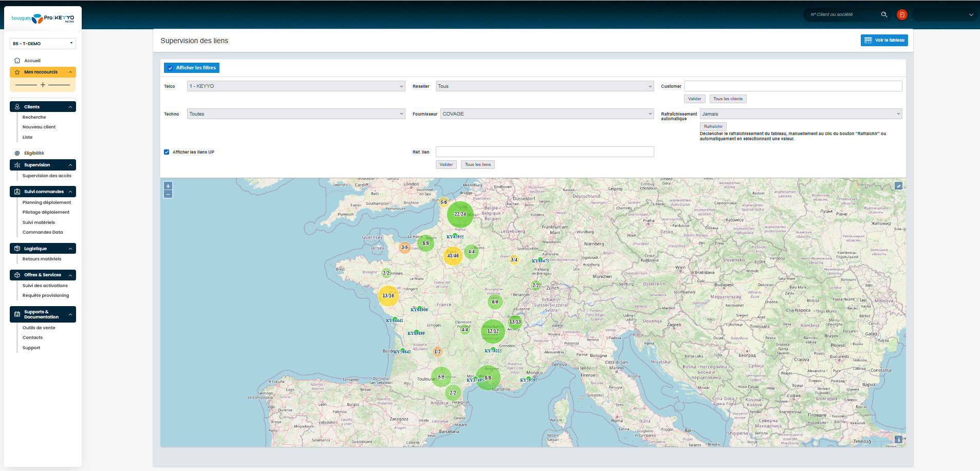This screenshot has height=471, width=980.
Task: Open map attribution info icon
Action: pyautogui.click(x=898, y=439)
